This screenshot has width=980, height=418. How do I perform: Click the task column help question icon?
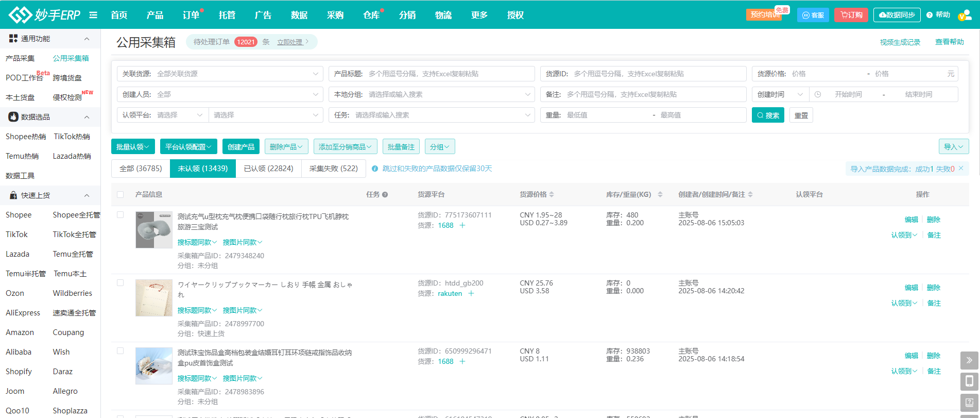pos(385,195)
